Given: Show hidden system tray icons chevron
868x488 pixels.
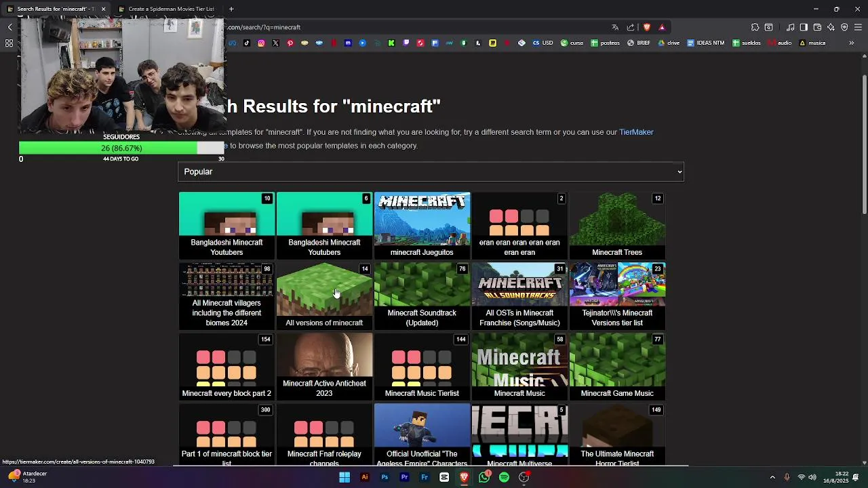Looking at the screenshot, I should tap(772, 477).
